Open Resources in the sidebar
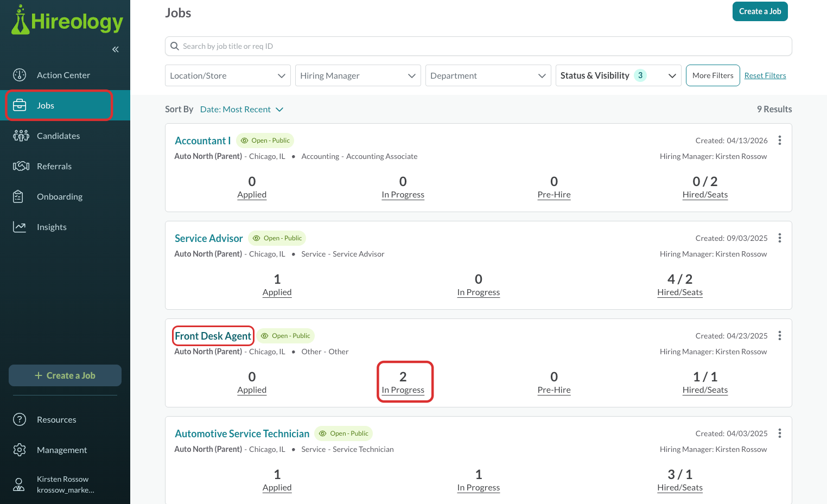Image resolution: width=827 pixels, height=504 pixels. (x=65, y=419)
